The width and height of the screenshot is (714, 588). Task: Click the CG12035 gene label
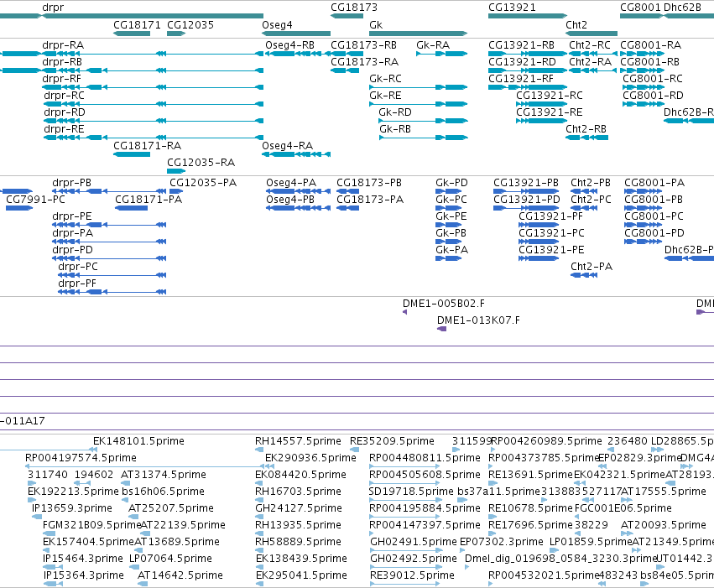pyautogui.click(x=190, y=25)
